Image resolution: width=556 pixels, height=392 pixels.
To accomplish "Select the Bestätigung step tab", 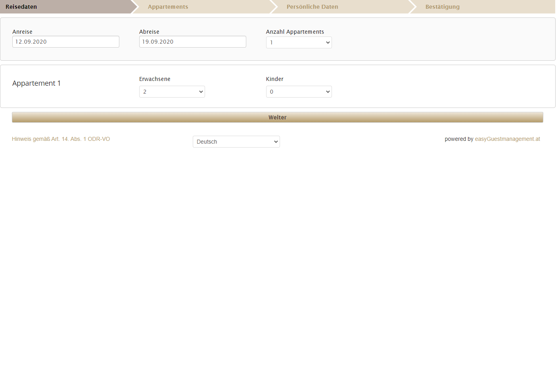I will (442, 7).
